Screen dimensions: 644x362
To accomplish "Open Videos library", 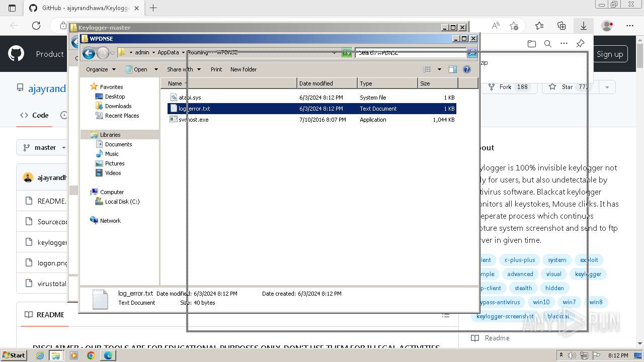I will pyautogui.click(x=113, y=173).
